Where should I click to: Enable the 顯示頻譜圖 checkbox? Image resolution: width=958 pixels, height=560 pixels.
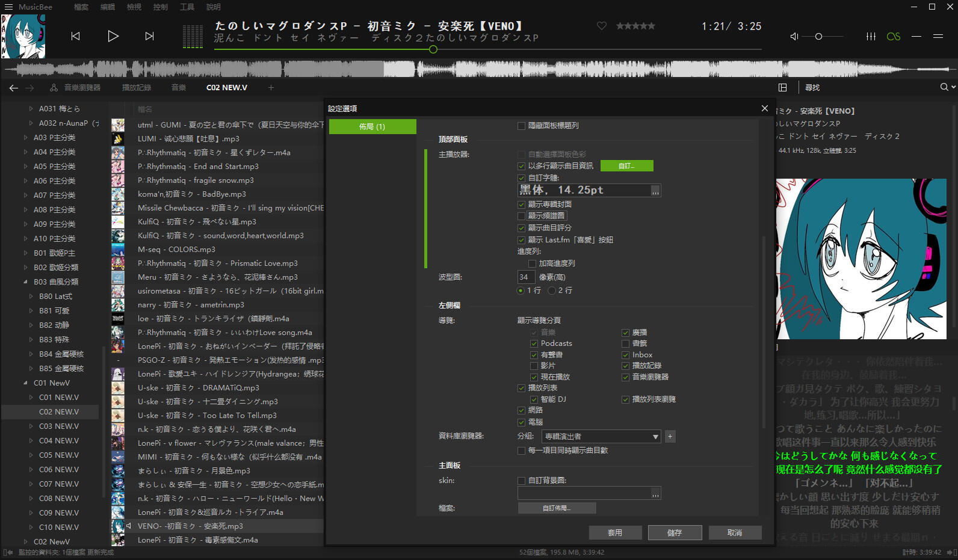522,216
